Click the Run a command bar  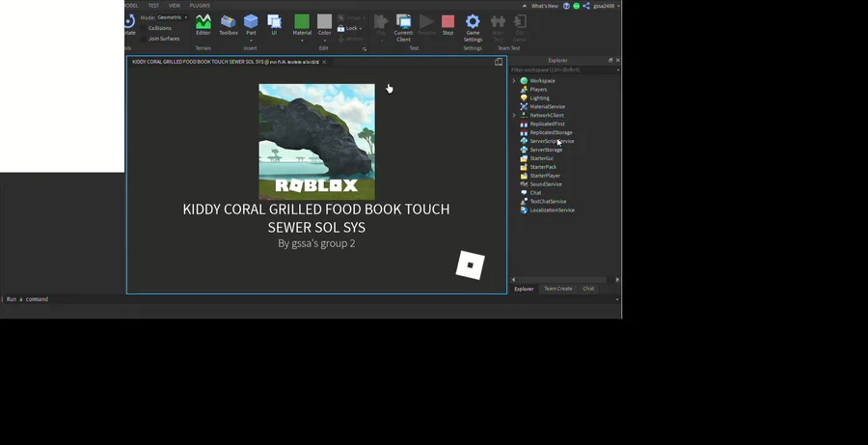pos(308,299)
